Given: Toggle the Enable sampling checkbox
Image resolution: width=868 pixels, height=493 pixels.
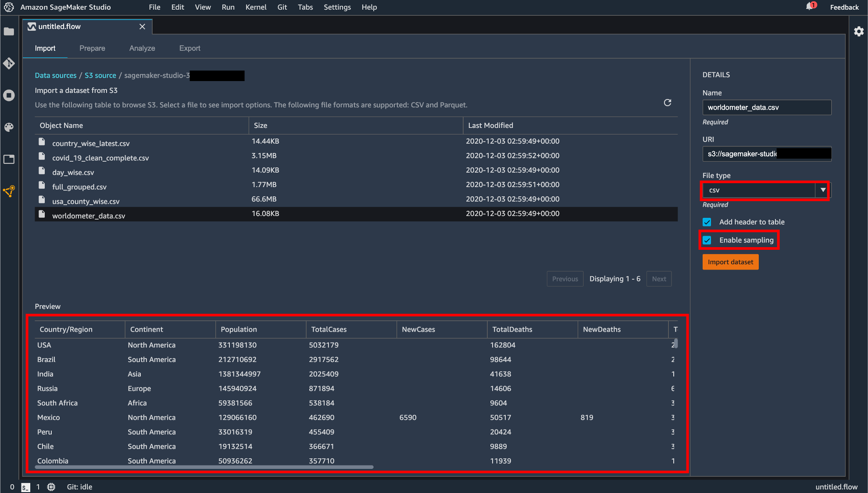Looking at the screenshot, I should (x=707, y=240).
